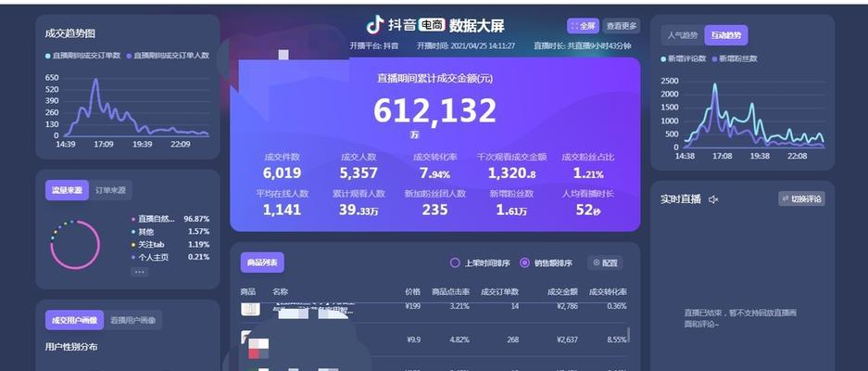
Task: Select the 商品列表 tab
Action: (262, 262)
